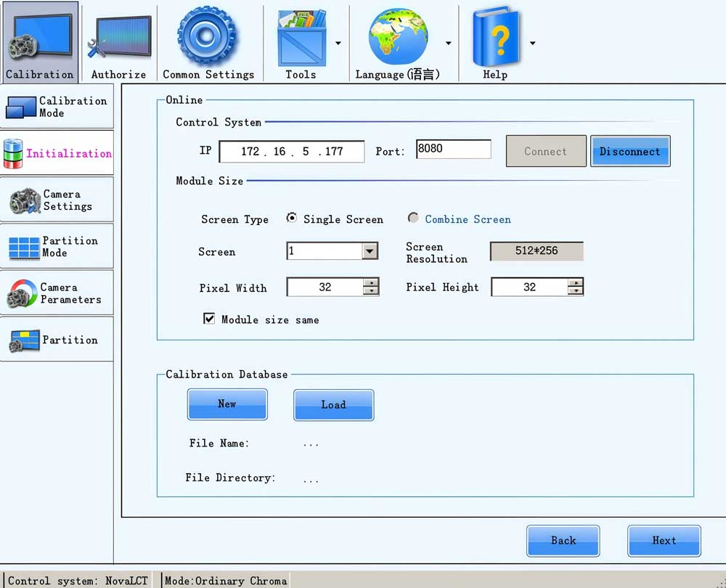Select the Single Screen radio button
Screen dimensions: 726x588
coord(292,218)
